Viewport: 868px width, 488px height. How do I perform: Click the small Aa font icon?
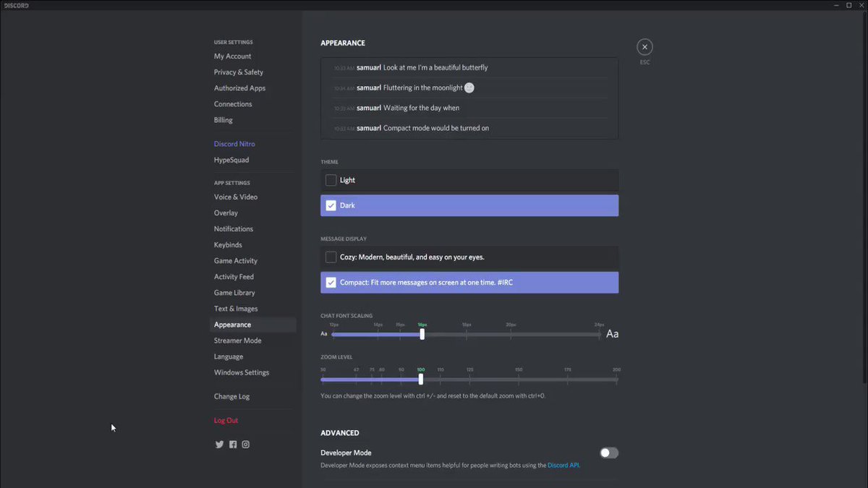[324, 334]
